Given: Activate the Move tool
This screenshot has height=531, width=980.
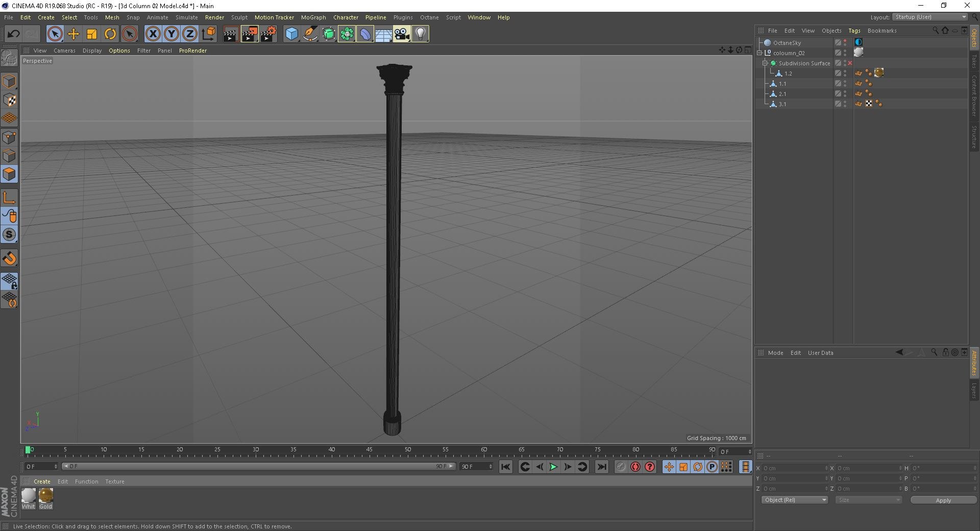Looking at the screenshot, I should coord(73,34).
